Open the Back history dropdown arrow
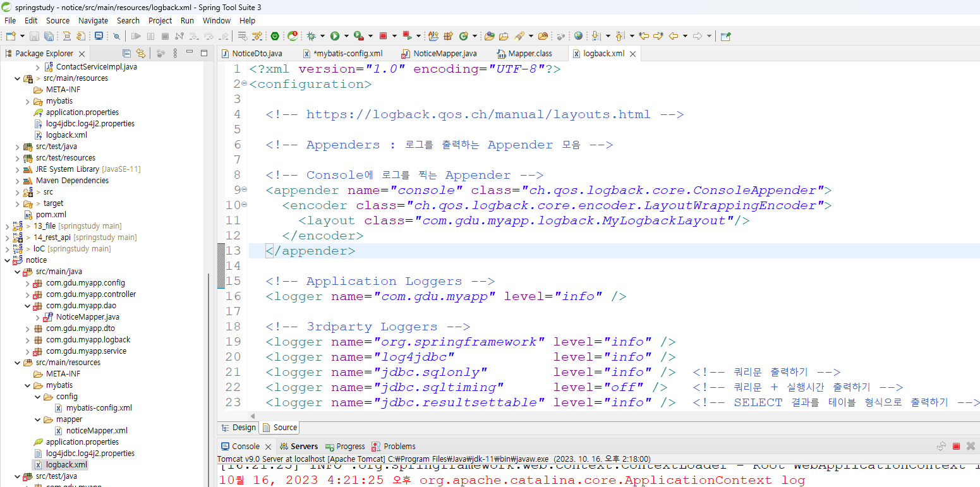The image size is (980, 487). pyautogui.click(x=686, y=36)
